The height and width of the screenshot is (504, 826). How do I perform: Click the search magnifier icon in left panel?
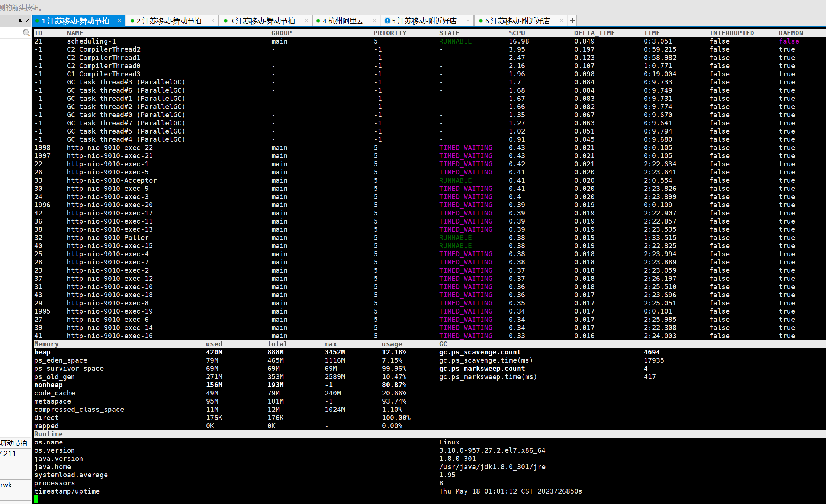(26, 33)
